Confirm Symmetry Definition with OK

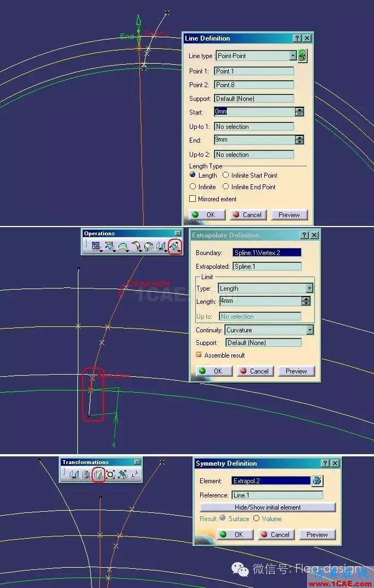click(x=235, y=534)
